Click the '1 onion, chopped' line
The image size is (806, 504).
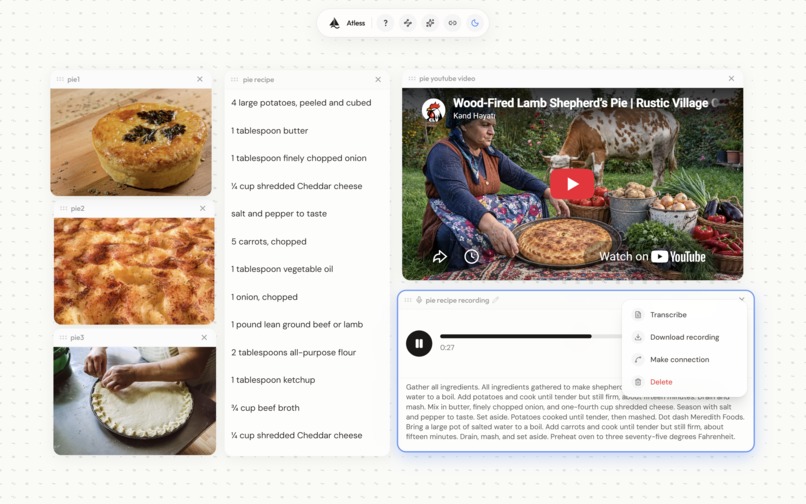point(264,297)
